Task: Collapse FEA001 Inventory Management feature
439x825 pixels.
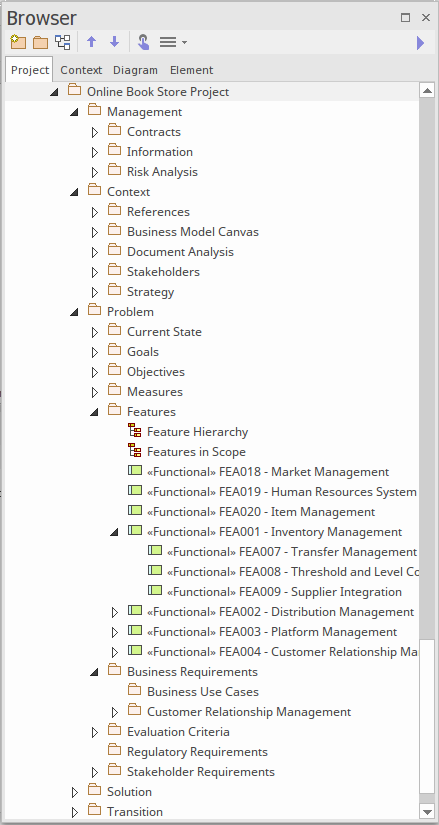Action: [114, 532]
